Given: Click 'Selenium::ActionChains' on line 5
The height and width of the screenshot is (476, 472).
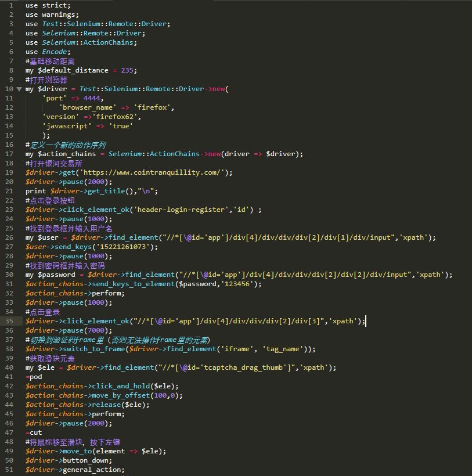Looking at the screenshot, I should (88, 42).
